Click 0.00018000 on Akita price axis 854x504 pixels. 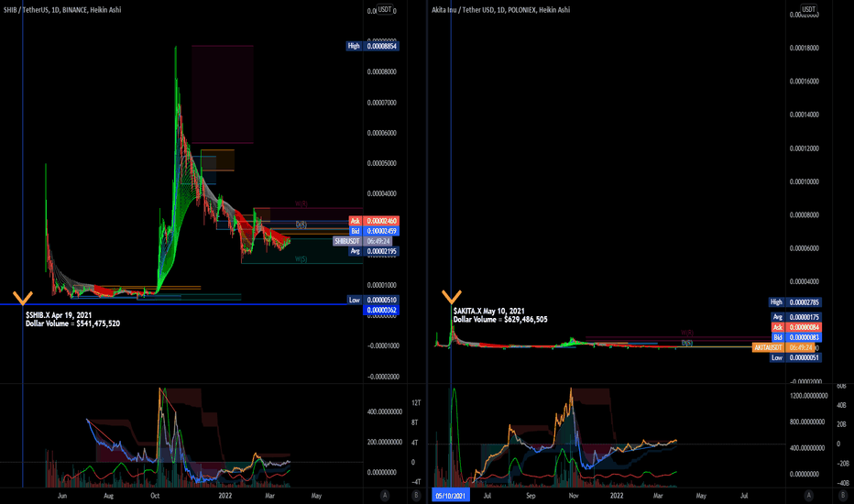(805, 48)
